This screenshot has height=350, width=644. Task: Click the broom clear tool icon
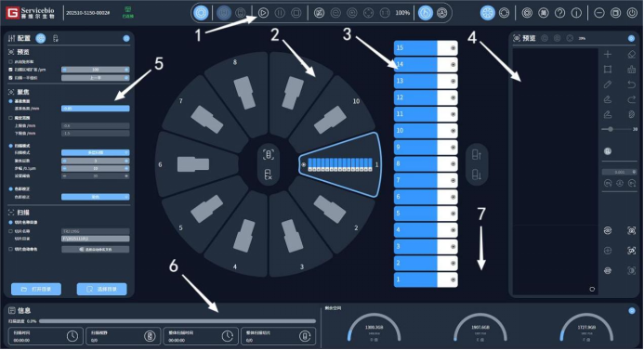[632, 70]
